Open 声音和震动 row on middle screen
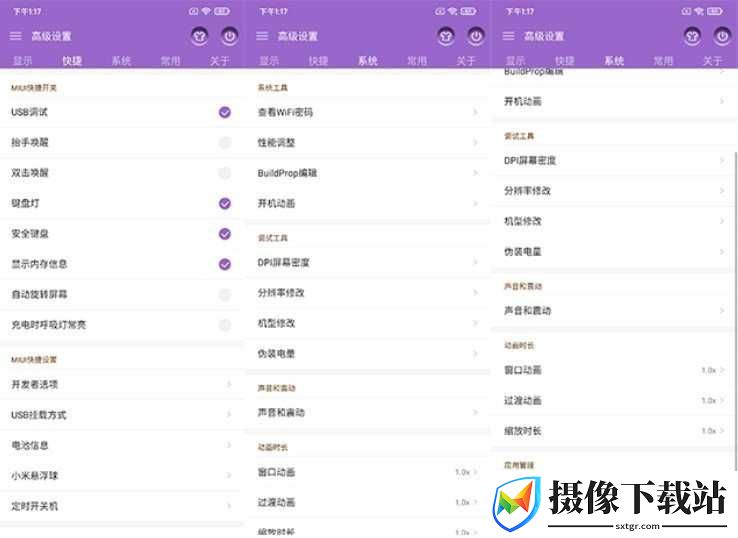The height and width of the screenshot is (538, 738). click(x=368, y=412)
